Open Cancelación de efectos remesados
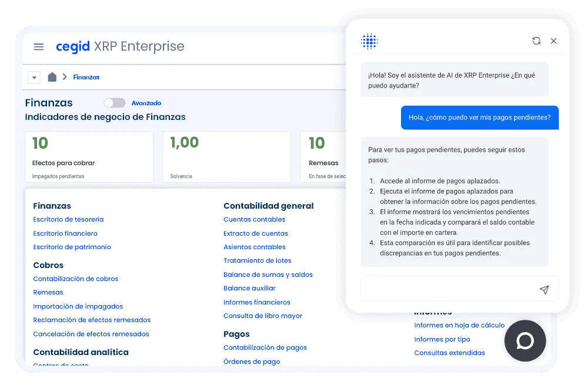Viewport: 588px width, 388px height. pos(91,334)
